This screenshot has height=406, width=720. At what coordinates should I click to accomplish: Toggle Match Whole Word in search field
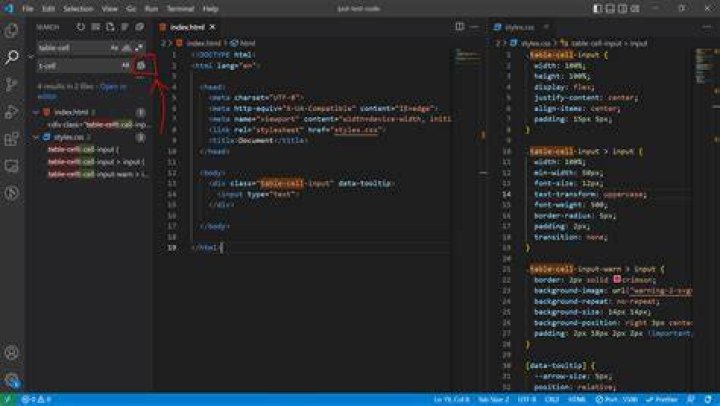(x=126, y=47)
